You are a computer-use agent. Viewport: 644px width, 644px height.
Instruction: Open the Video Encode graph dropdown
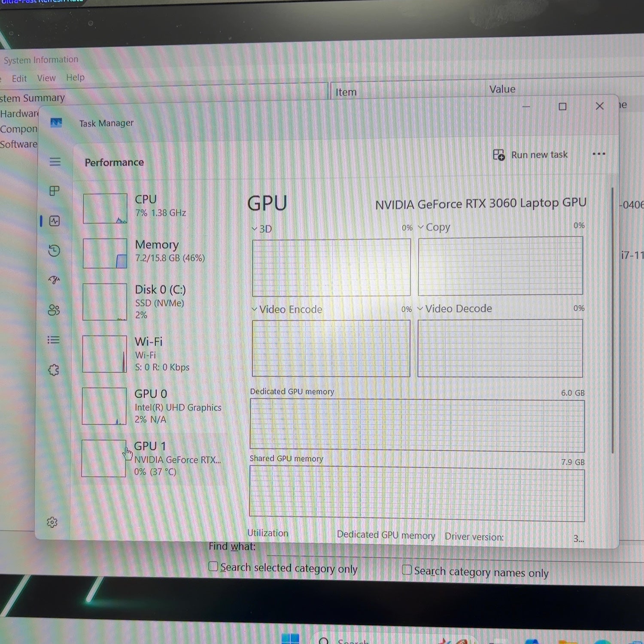(287, 310)
